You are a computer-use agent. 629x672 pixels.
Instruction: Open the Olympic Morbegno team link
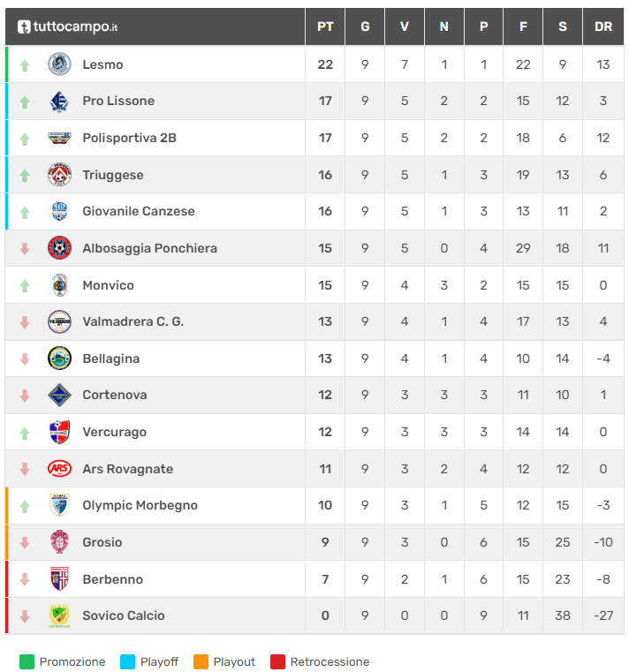[x=140, y=506]
